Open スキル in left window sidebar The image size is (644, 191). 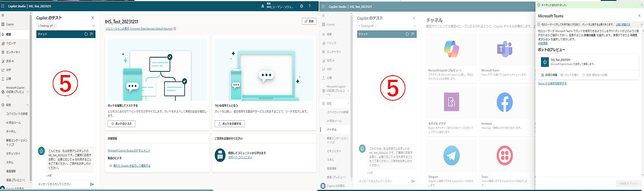(10, 163)
